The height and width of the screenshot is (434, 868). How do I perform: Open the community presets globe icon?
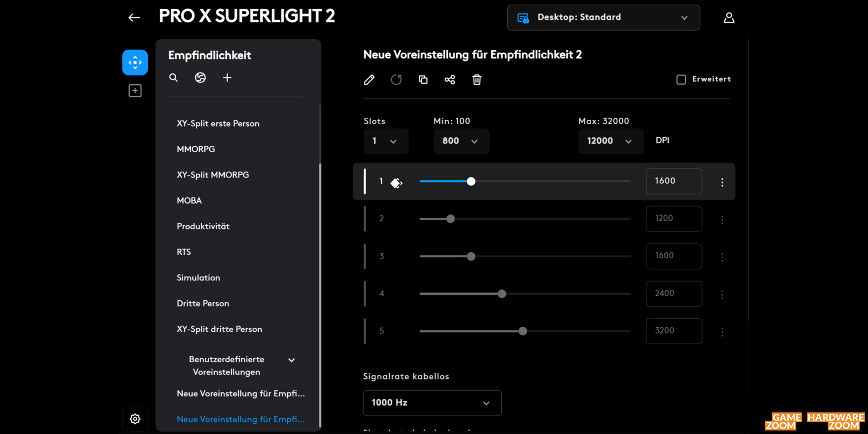pos(200,78)
